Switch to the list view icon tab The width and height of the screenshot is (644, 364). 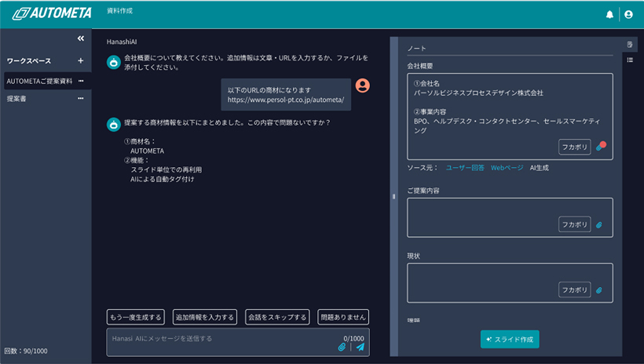630,60
